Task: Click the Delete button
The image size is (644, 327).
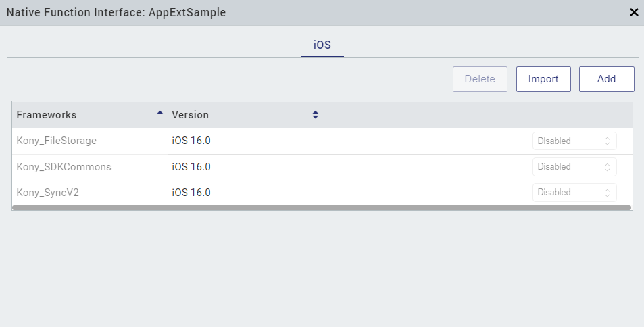Action: (480, 79)
